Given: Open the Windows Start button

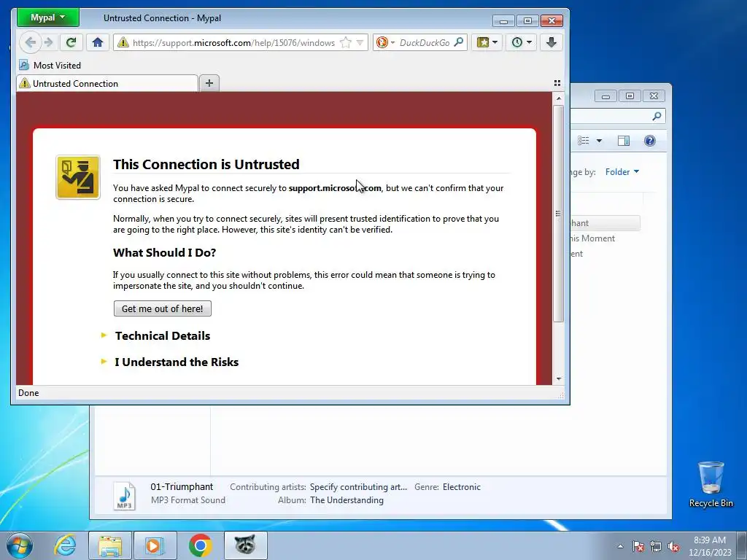Looking at the screenshot, I should click(20, 545).
